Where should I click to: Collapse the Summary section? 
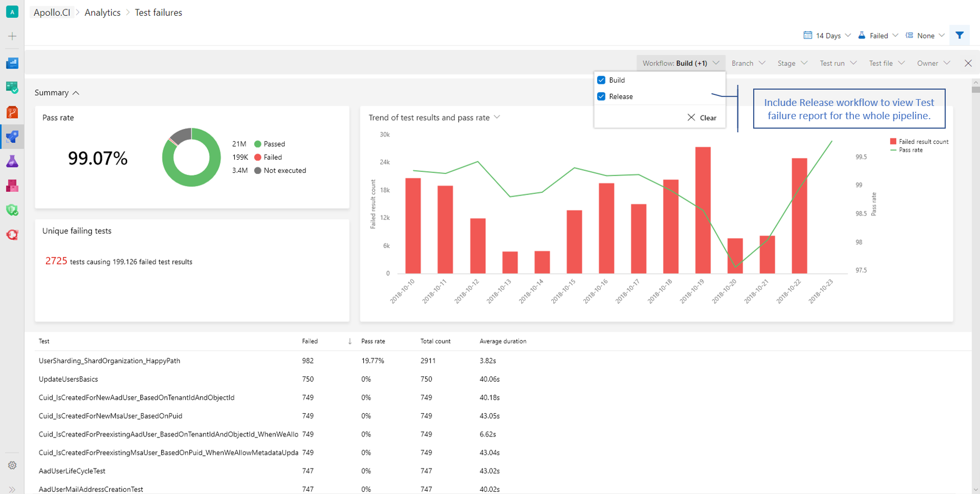(x=57, y=93)
